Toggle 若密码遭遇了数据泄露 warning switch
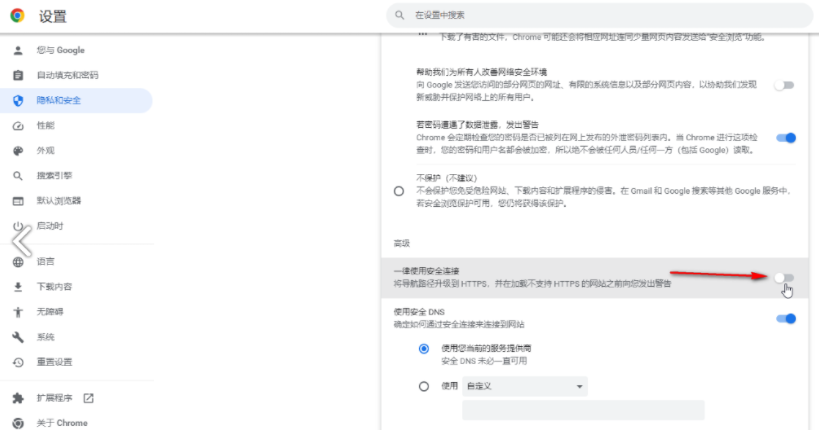The height and width of the screenshot is (430, 819). [x=786, y=138]
